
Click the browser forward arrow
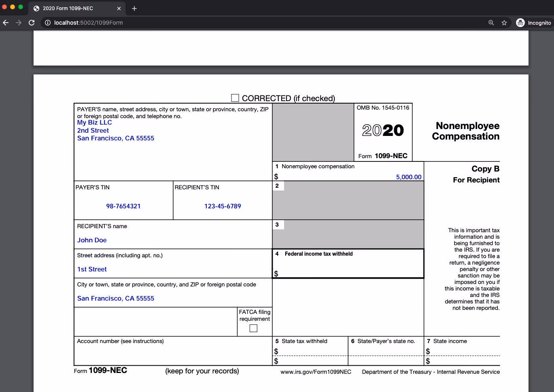19,23
